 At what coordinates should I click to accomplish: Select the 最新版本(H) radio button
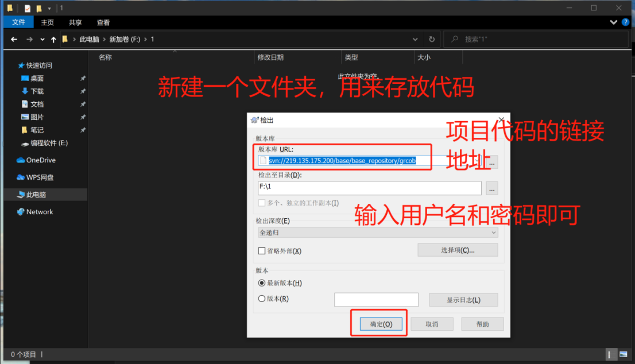tap(262, 283)
